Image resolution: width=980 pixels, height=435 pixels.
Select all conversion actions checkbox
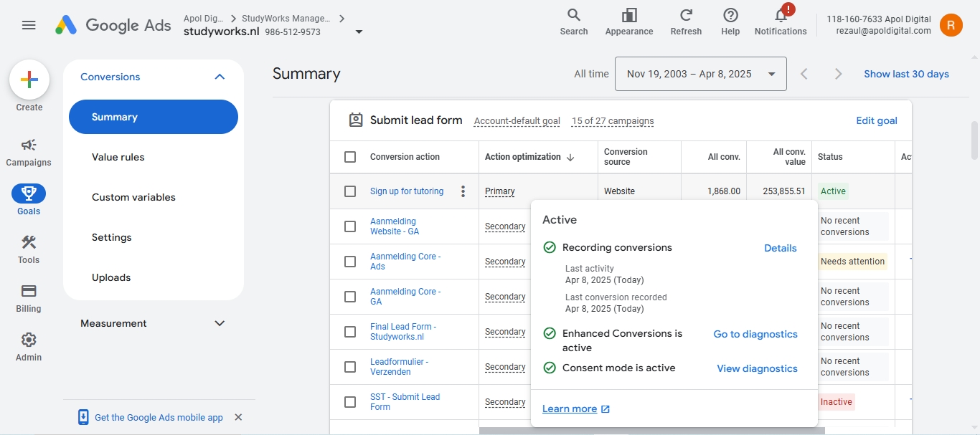point(350,157)
